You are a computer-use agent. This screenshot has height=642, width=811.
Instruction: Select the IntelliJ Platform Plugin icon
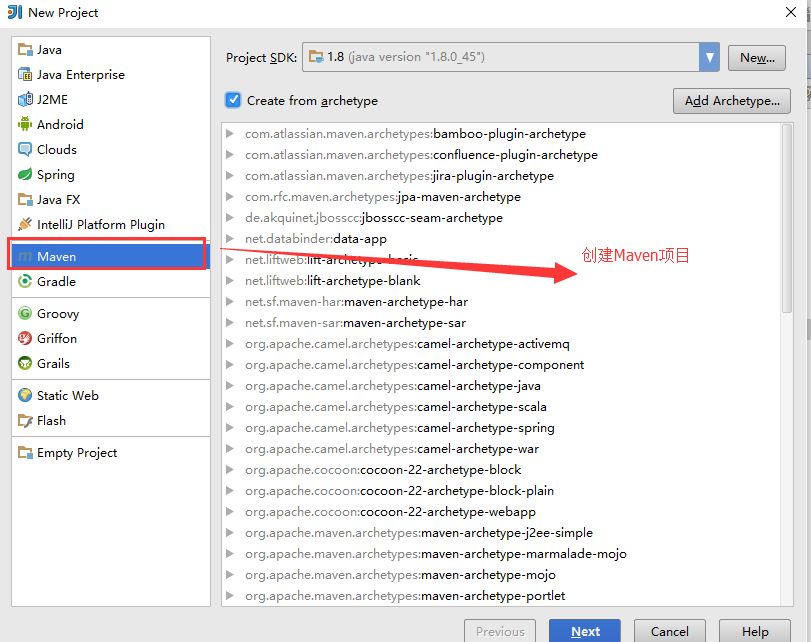25,224
